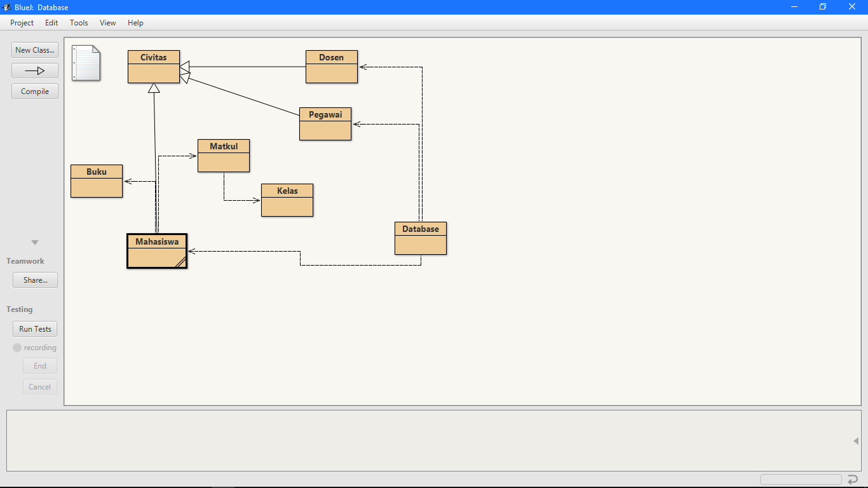Select the Kelas class
The width and height of the screenshot is (868, 488).
click(287, 200)
